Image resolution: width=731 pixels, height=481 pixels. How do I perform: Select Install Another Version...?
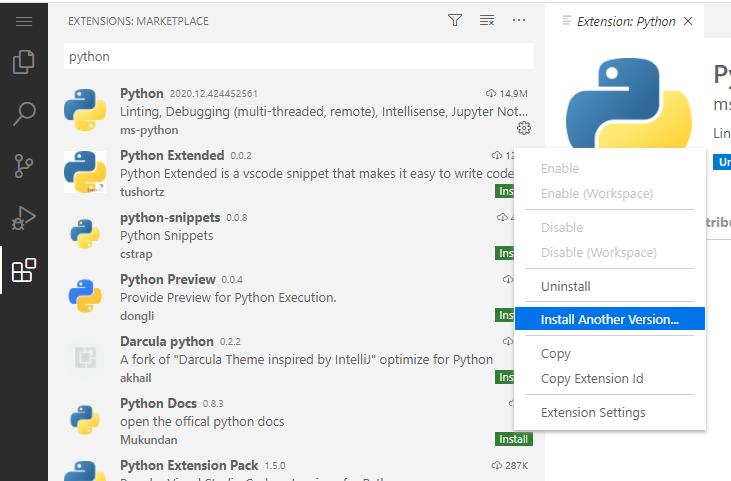610,319
